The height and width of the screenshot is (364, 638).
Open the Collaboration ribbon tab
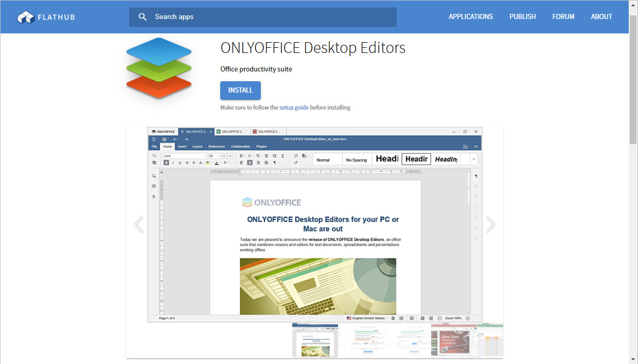pos(240,146)
